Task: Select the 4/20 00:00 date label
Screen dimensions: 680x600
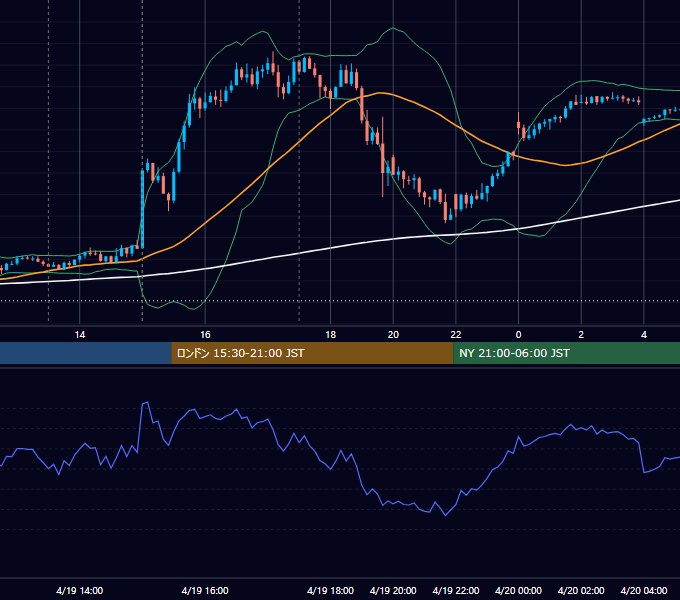Action: pyautogui.click(x=518, y=590)
